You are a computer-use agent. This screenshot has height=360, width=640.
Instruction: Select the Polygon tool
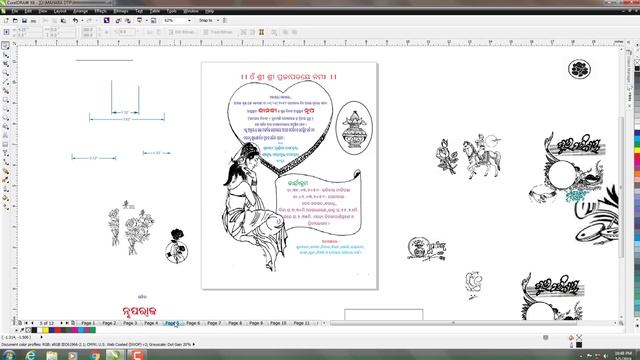pos(6,118)
